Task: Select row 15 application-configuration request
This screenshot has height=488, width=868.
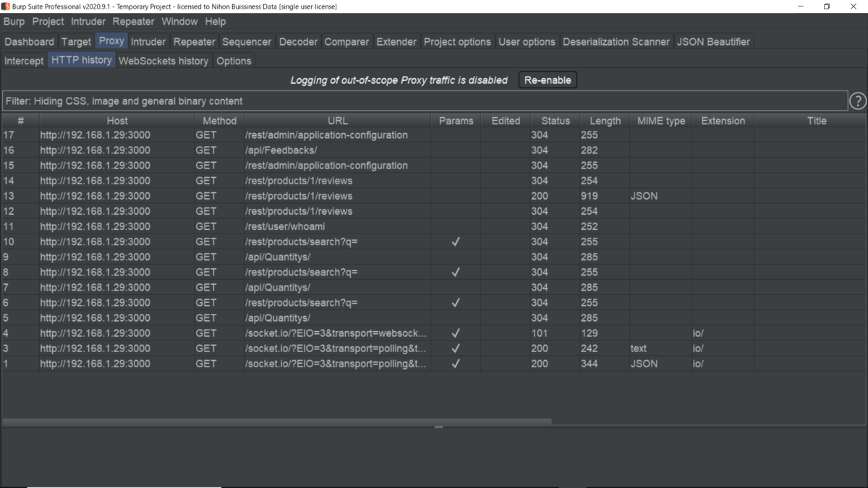Action: pos(434,166)
